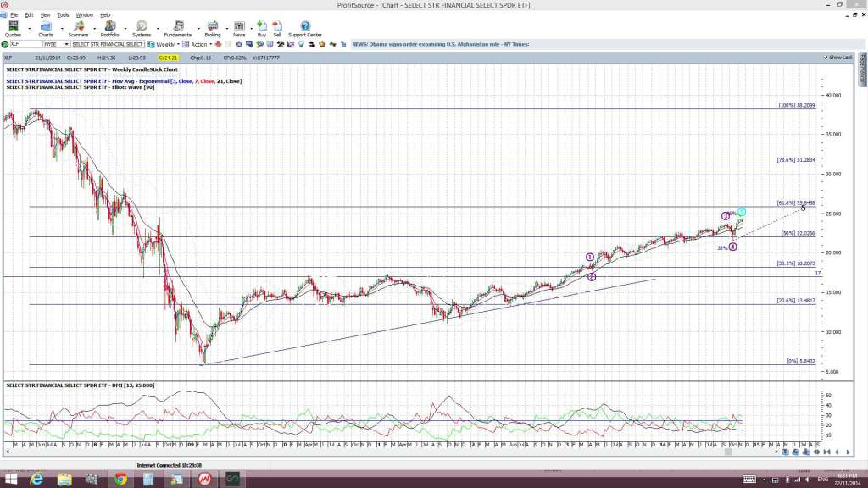Click the volume icon in system tray
The width and height of the screenshot is (868, 488).
pos(808,480)
